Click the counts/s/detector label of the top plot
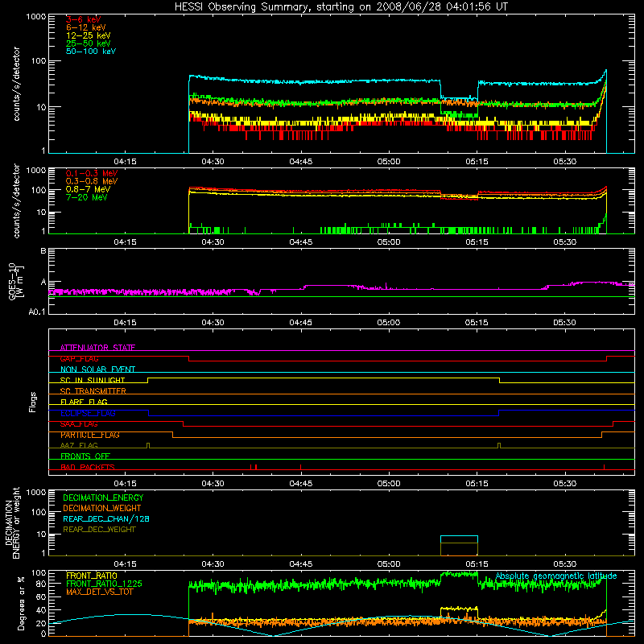 pyautogui.click(x=16, y=84)
